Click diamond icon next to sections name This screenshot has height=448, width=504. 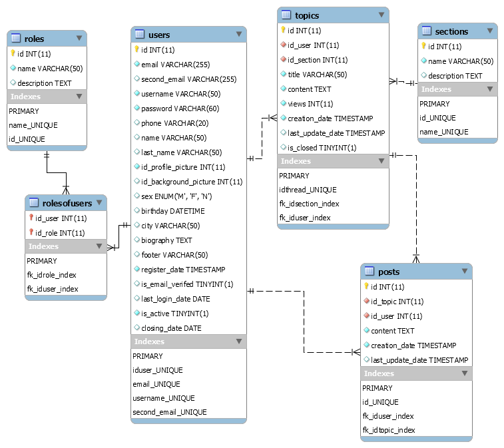(423, 61)
